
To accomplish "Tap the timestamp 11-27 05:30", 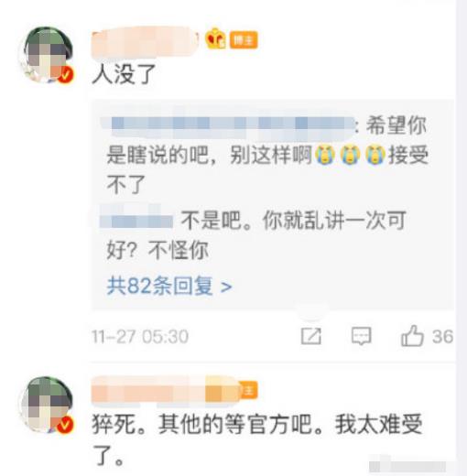I will tap(140, 337).
